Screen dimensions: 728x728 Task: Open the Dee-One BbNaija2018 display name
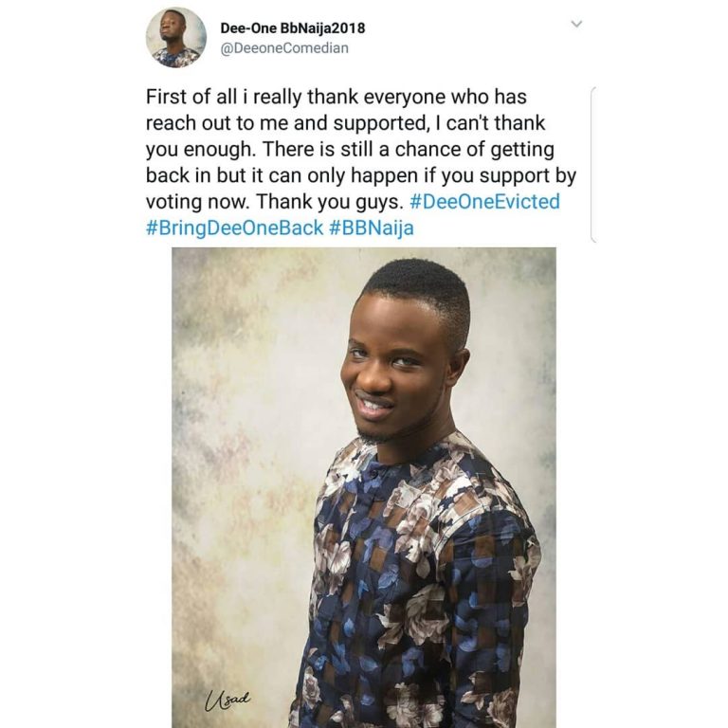click(292, 27)
